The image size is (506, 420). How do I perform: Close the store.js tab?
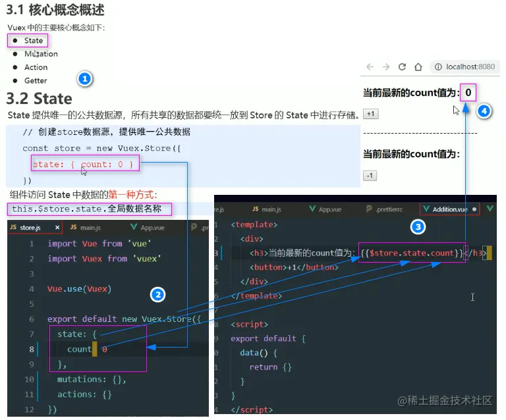coord(57,228)
